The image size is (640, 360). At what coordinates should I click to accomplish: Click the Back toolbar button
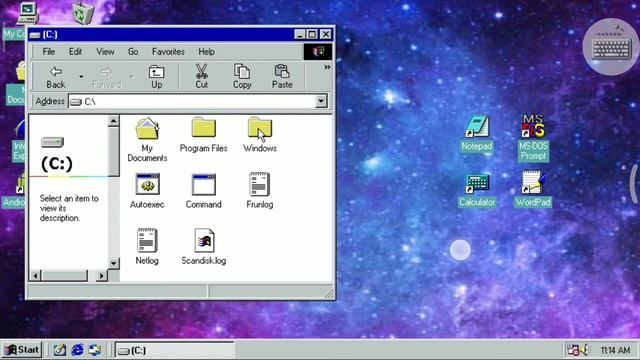tap(56, 77)
